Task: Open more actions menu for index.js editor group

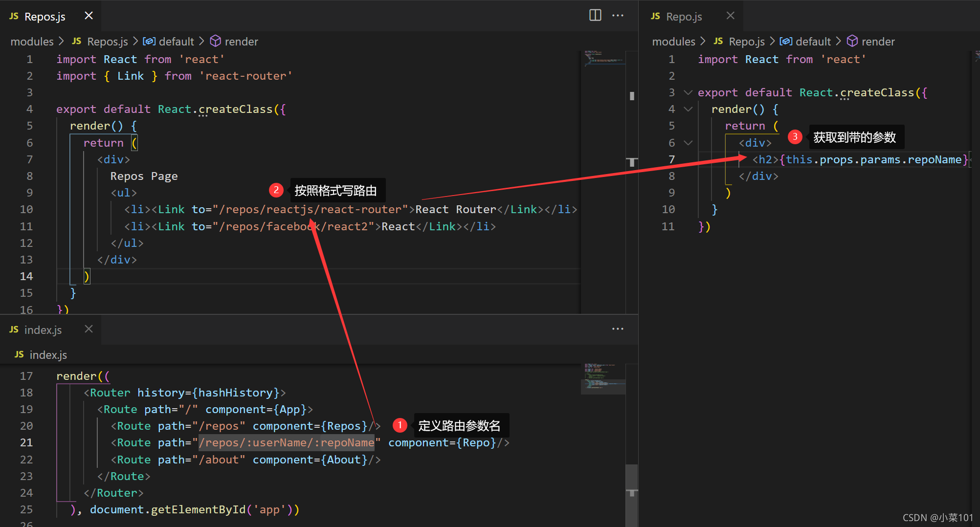Action: tap(618, 329)
